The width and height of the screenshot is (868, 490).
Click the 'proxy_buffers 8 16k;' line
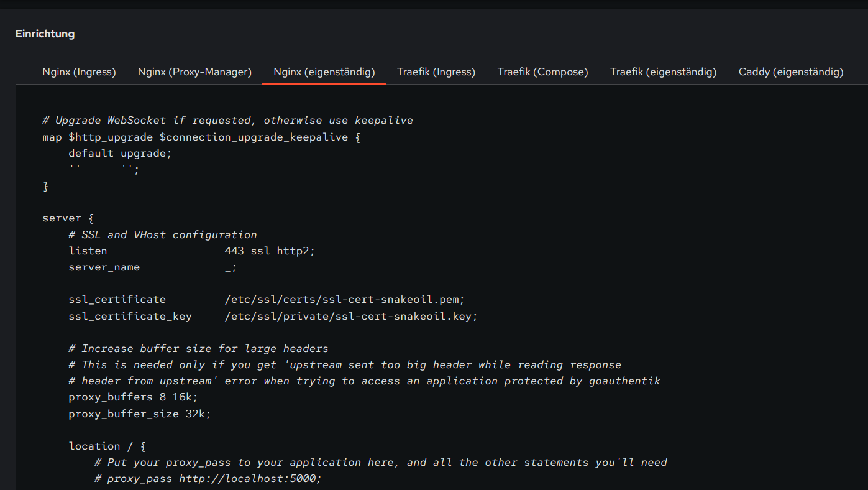coord(133,397)
